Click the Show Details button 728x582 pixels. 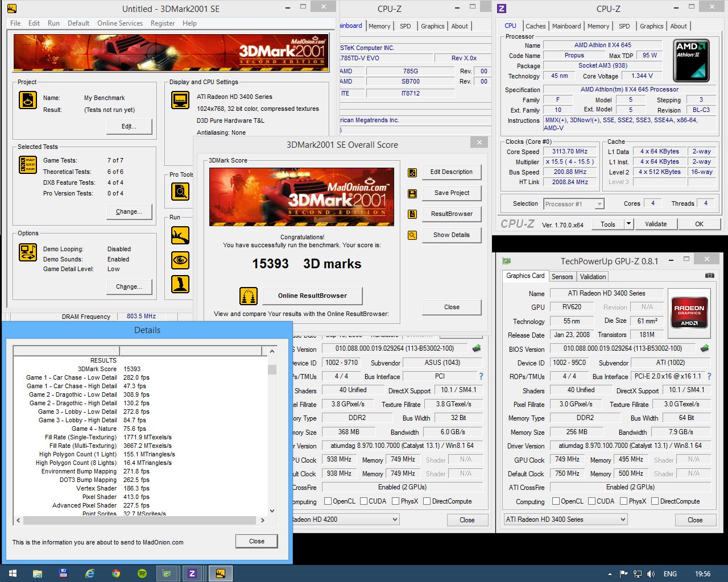click(452, 235)
